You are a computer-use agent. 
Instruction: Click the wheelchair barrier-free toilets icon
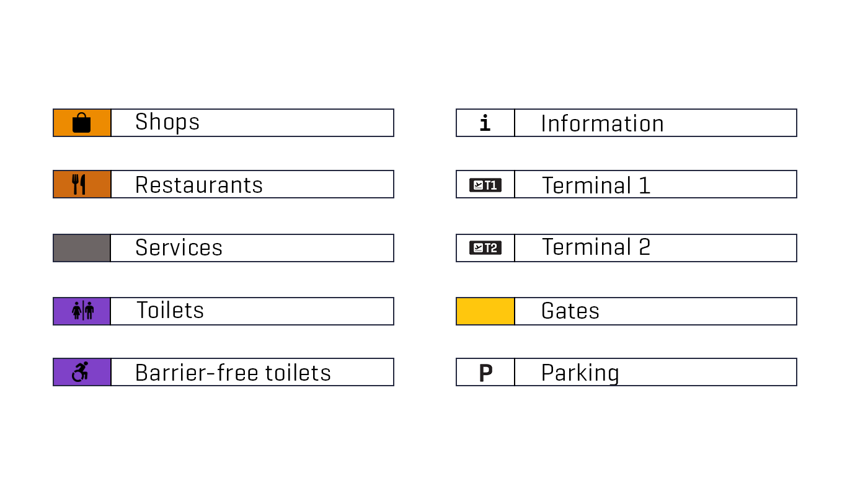pos(81,372)
